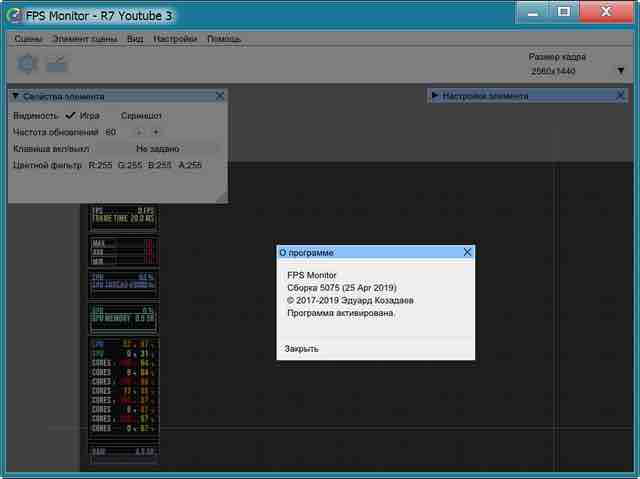The width and height of the screenshot is (640, 479).
Task: Toggle the Скриншот visibility option
Action: [x=141, y=116]
